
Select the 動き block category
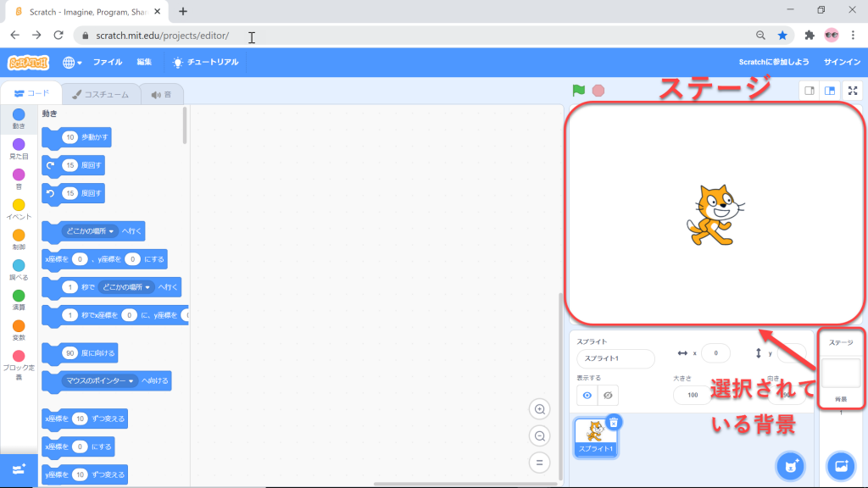19,119
